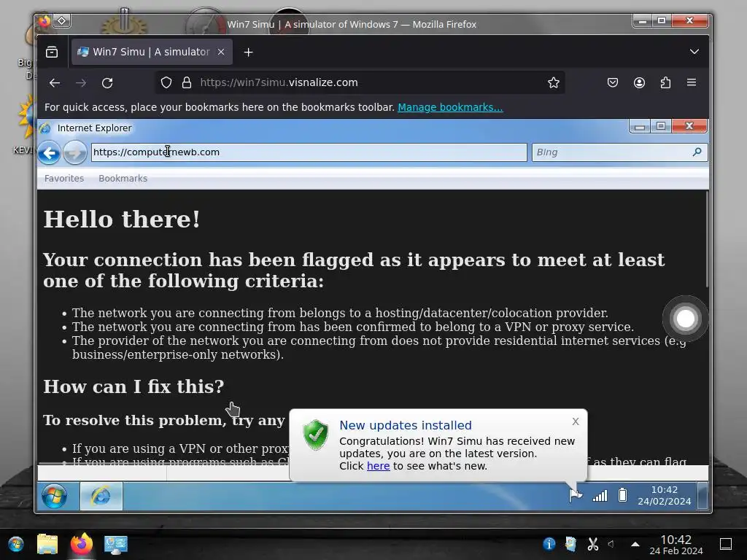This screenshot has width=747, height=560.
Task: Open a new Firefox tab
Action: [248, 52]
